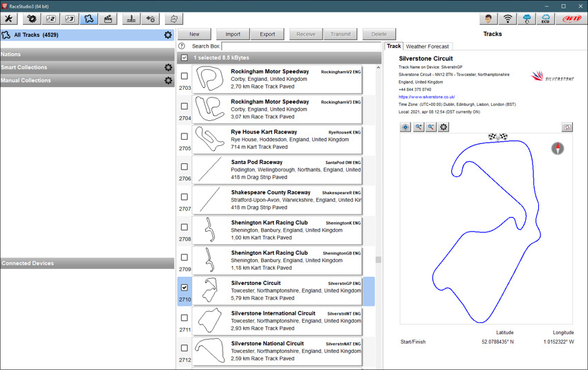Check the Shenington Kart 2708 checkbox

[x=184, y=227]
